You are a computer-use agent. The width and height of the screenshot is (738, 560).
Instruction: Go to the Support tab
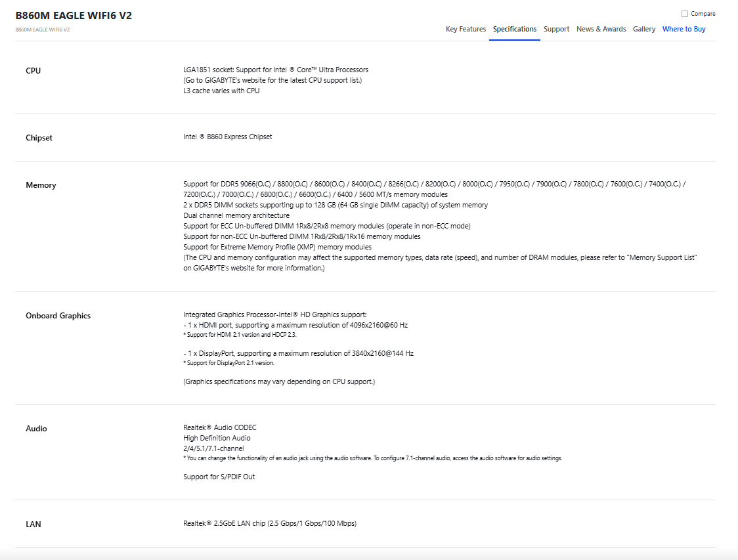(x=556, y=29)
